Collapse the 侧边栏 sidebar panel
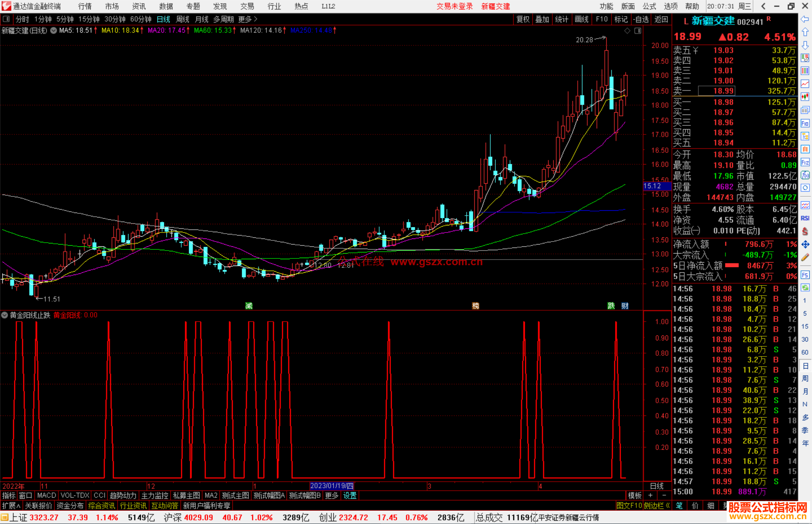Screen dimensions: 812x524 (657, 506)
